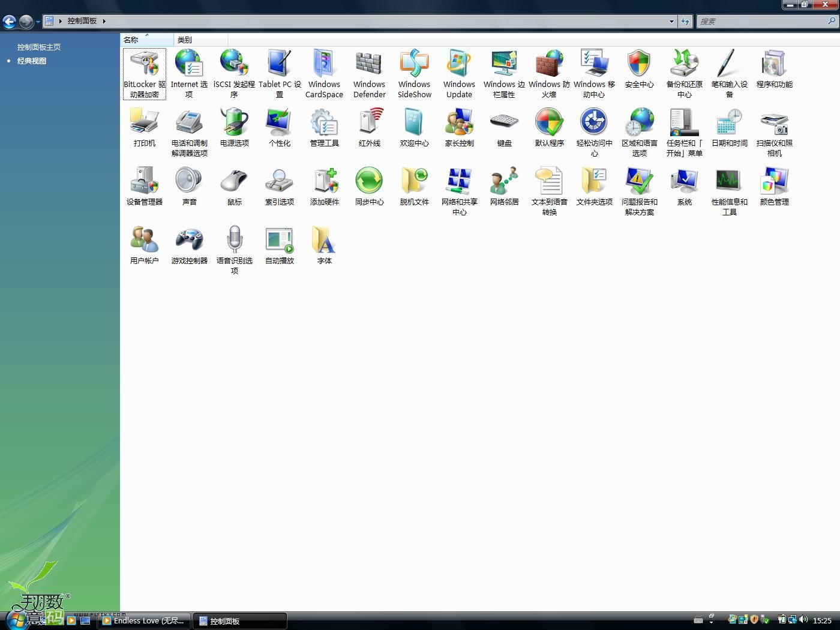Open 文本到语音转换 icon
840x630 pixels.
(x=550, y=181)
